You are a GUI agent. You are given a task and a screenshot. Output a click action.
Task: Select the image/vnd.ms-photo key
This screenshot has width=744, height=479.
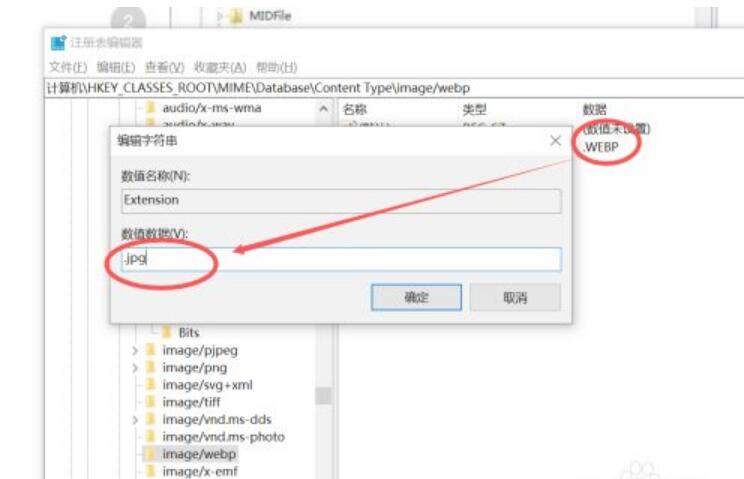pyautogui.click(x=223, y=437)
